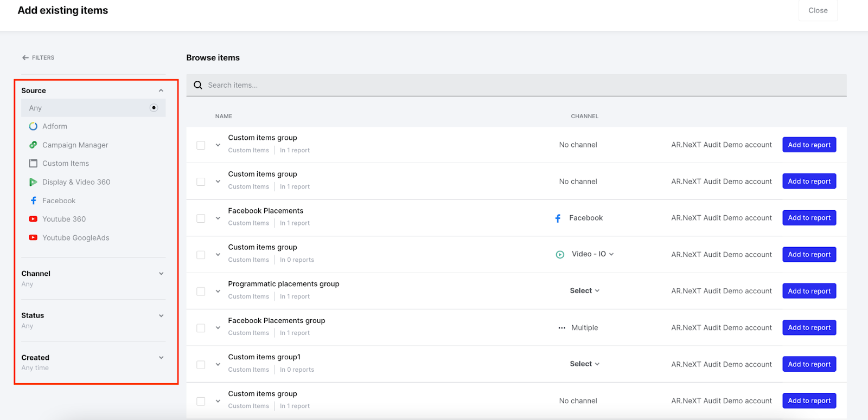Add Video - IO Custom items group to report
The width and height of the screenshot is (868, 420).
[x=809, y=254]
